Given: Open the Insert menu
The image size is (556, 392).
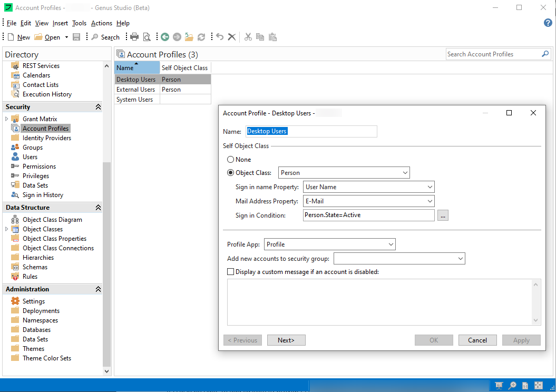Looking at the screenshot, I should tap(60, 23).
